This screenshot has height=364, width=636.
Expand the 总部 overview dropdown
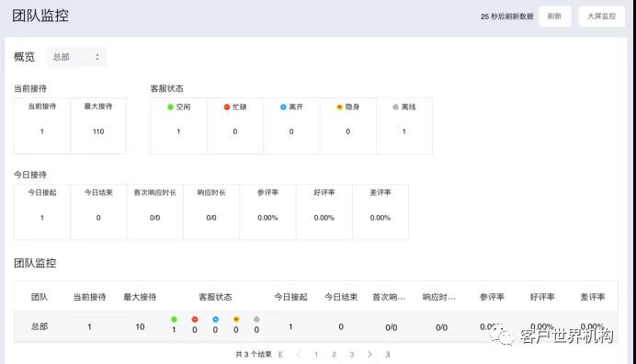coord(76,57)
